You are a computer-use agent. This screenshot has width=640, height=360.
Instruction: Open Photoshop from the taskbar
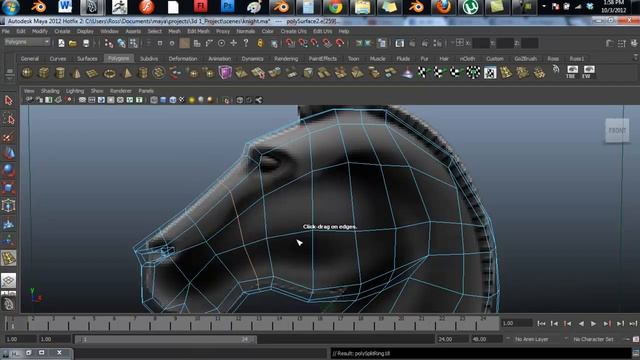pyautogui.click(x=227, y=7)
